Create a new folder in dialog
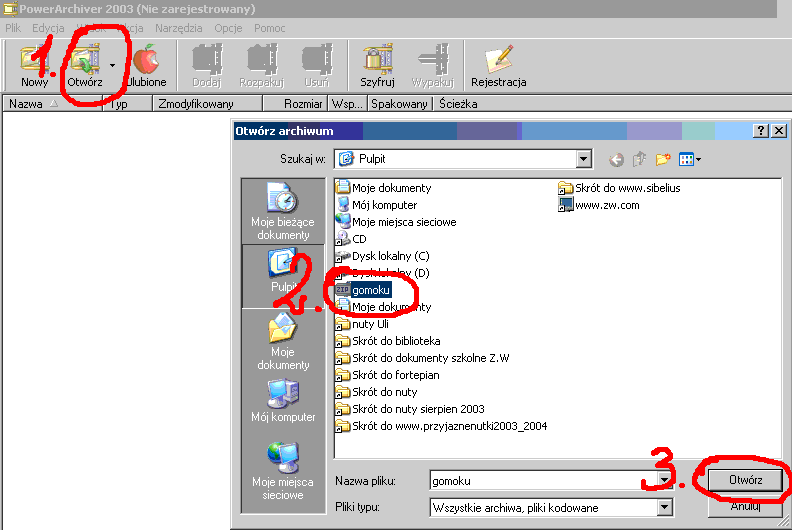792x530 pixels. tap(663, 160)
